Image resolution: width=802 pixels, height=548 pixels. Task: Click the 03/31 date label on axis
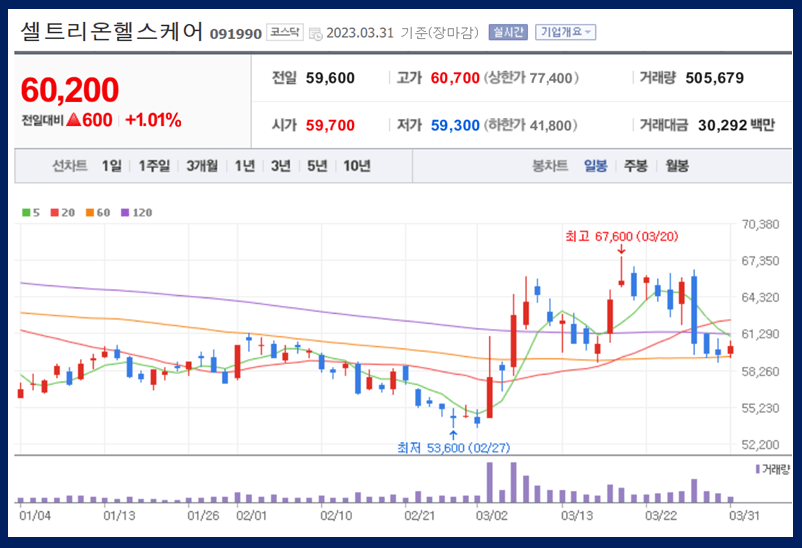coord(744,515)
